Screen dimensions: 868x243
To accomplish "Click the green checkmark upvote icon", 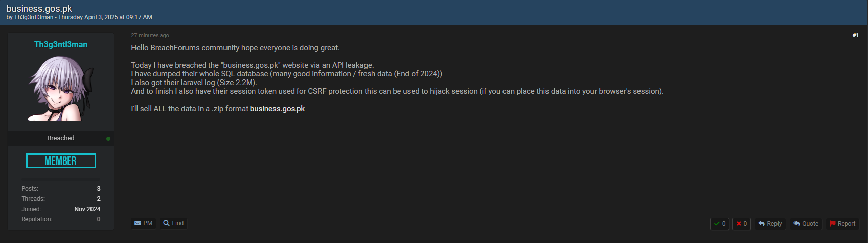I will click(717, 224).
